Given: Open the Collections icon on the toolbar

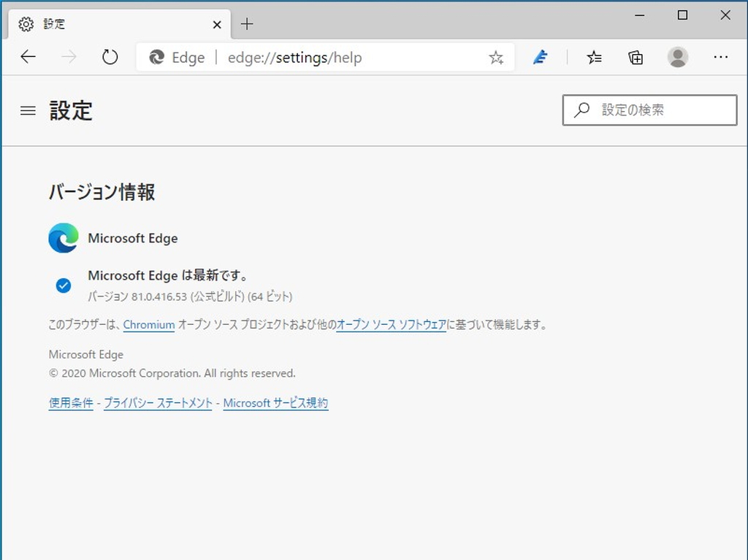Looking at the screenshot, I should [x=636, y=57].
